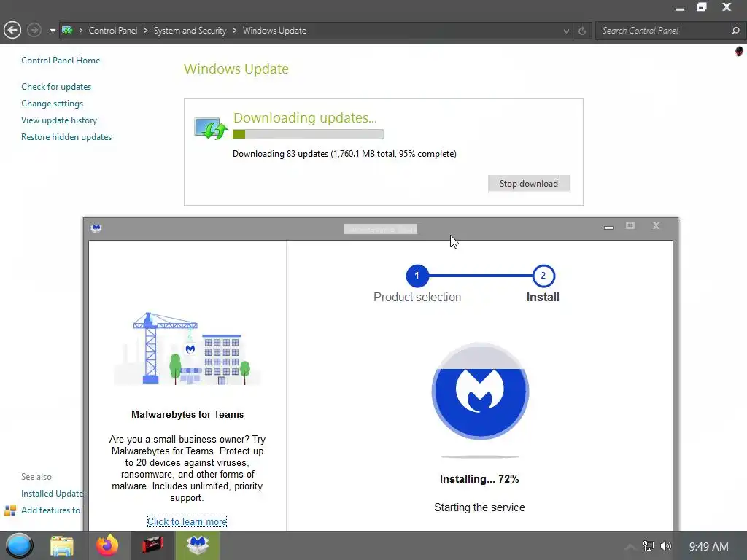747x560 pixels.
Task: Minimize the Malwarebytes installer window
Action: (608, 227)
